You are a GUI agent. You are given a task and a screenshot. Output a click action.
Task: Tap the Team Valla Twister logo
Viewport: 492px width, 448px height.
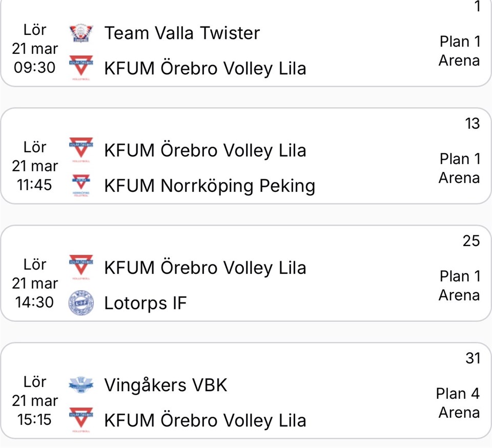pos(81,33)
